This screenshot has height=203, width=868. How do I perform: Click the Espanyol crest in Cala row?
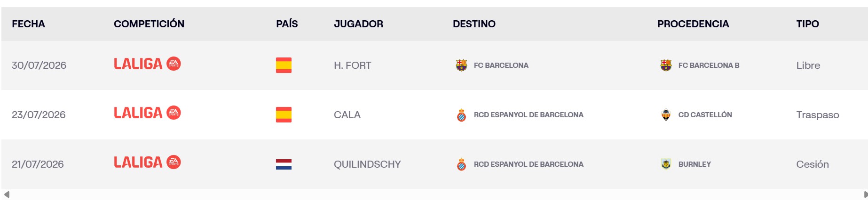click(x=461, y=114)
